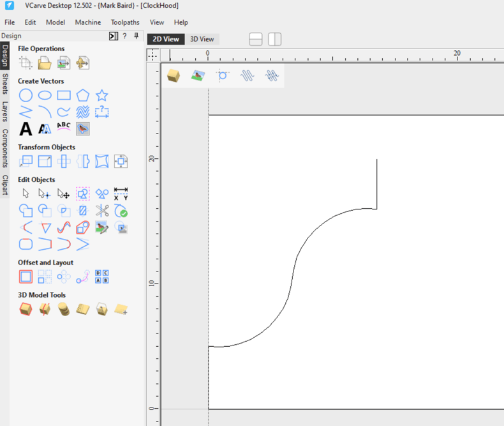Toggle the Design panel pin
Image resolution: width=504 pixels, height=426 pixels.
pyautogui.click(x=136, y=36)
